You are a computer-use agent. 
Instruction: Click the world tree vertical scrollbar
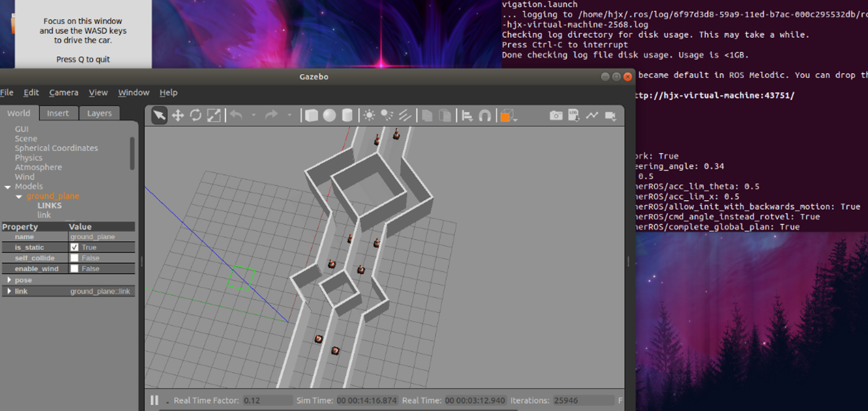132,153
